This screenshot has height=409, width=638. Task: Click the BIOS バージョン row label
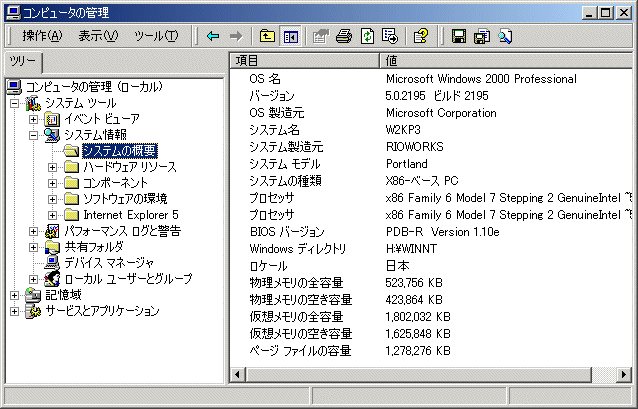pos(287,232)
